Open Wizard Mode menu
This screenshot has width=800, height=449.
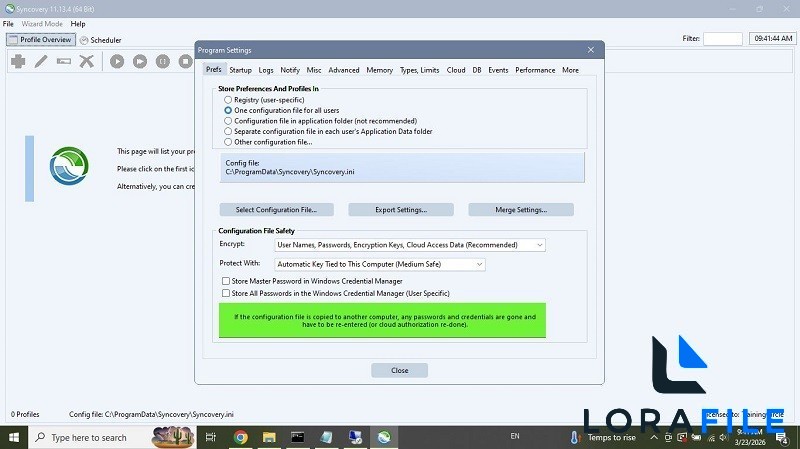click(42, 24)
